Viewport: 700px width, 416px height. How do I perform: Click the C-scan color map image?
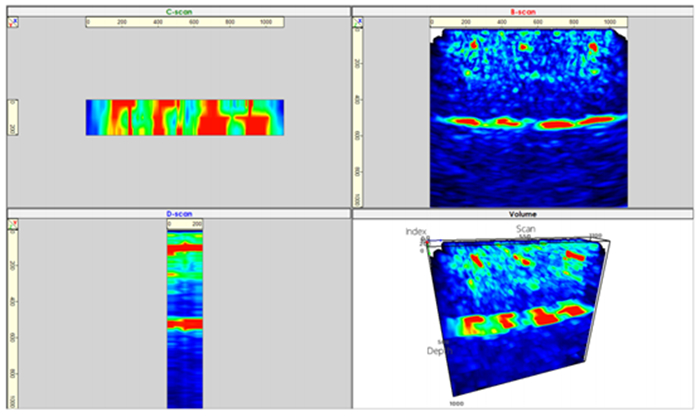coord(185,117)
